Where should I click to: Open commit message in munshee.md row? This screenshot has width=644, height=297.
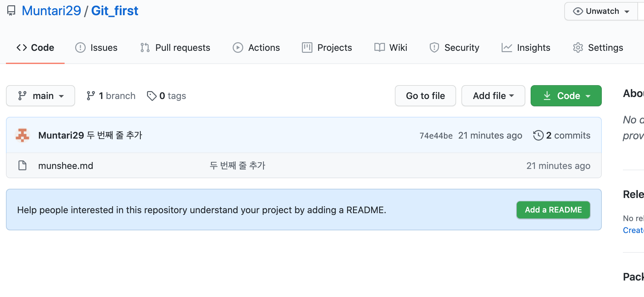tap(238, 165)
